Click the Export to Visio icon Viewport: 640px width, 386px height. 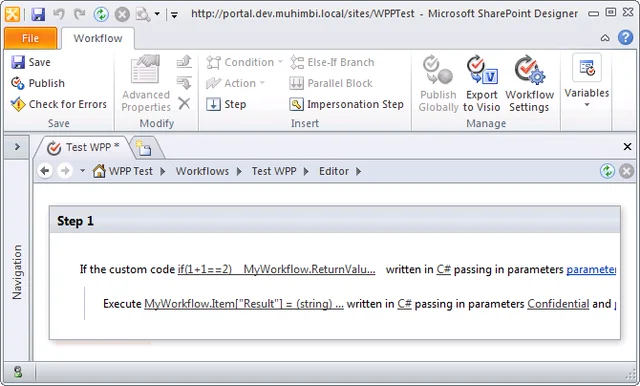(482, 70)
